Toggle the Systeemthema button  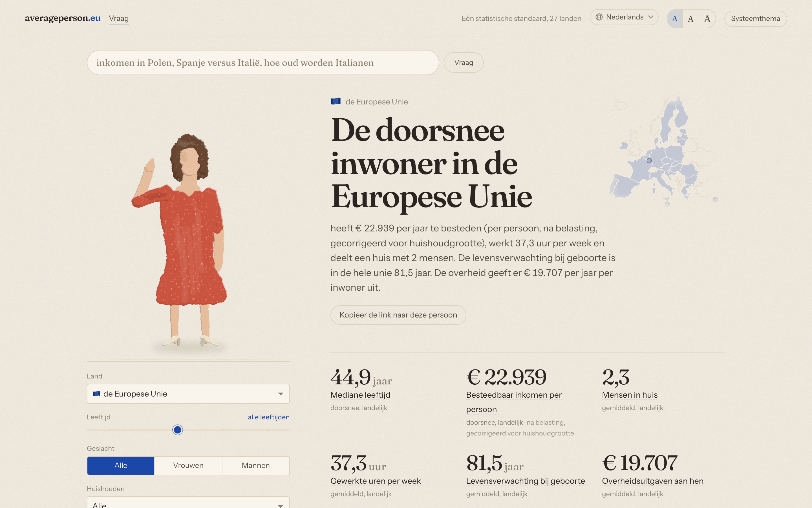(755, 18)
